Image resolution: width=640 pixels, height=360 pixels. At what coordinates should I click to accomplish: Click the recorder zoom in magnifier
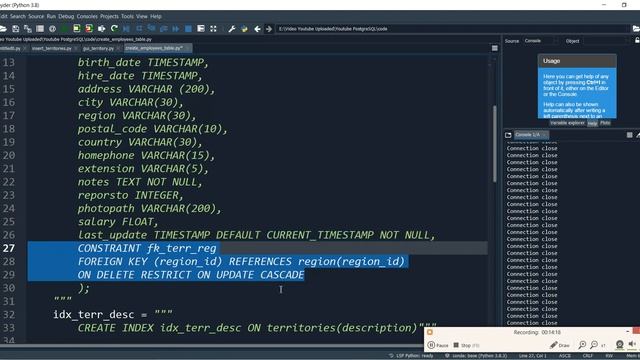click(582, 345)
